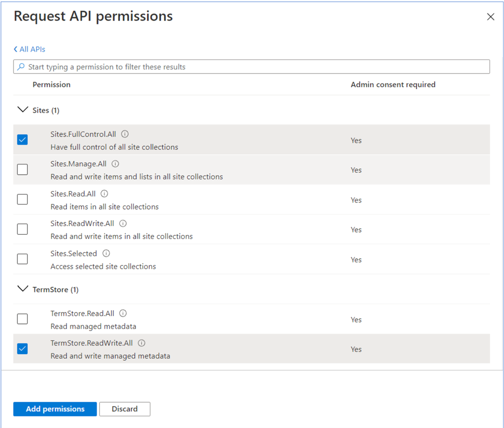Image resolution: width=504 pixels, height=428 pixels.
Task: Collapse the TermStore permission group
Action: (22, 289)
